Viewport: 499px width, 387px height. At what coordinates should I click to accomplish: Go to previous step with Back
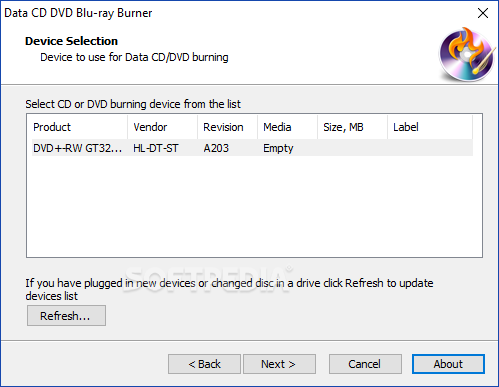coord(204,364)
